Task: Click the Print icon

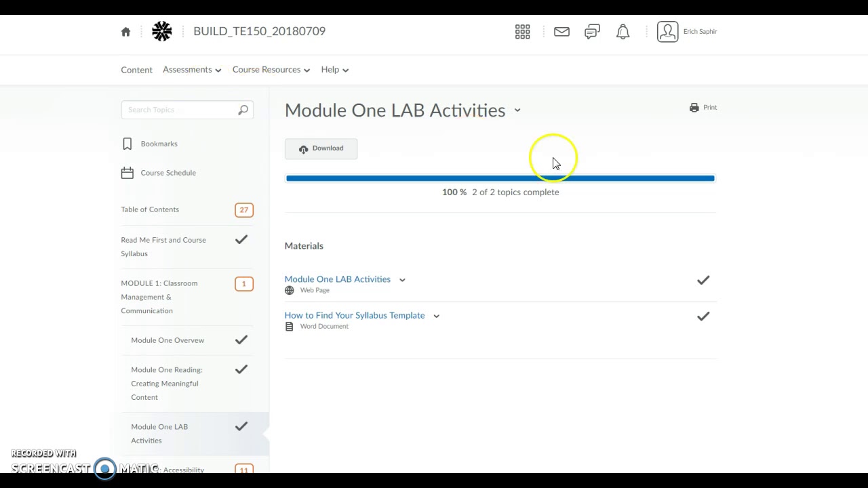Action: pyautogui.click(x=694, y=107)
